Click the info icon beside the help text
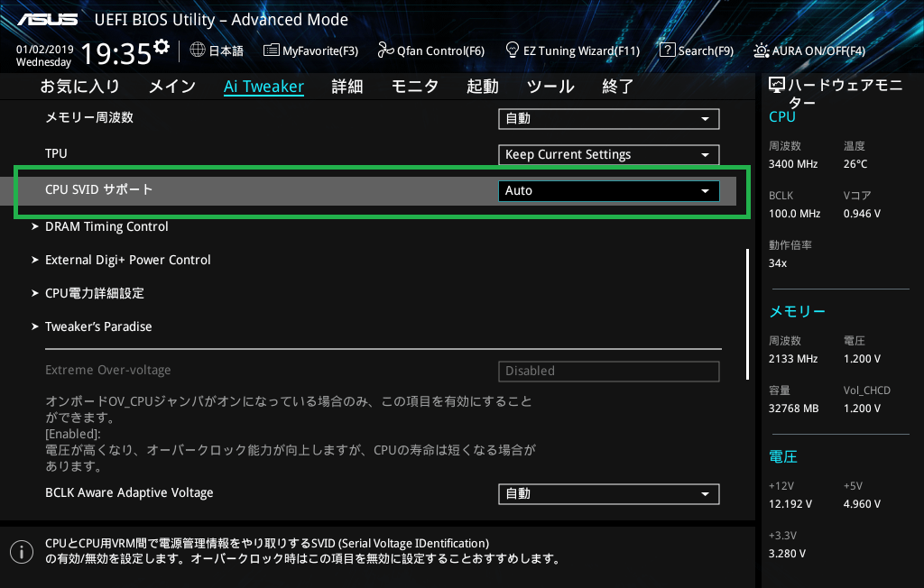924x588 pixels. coord(22,551)
